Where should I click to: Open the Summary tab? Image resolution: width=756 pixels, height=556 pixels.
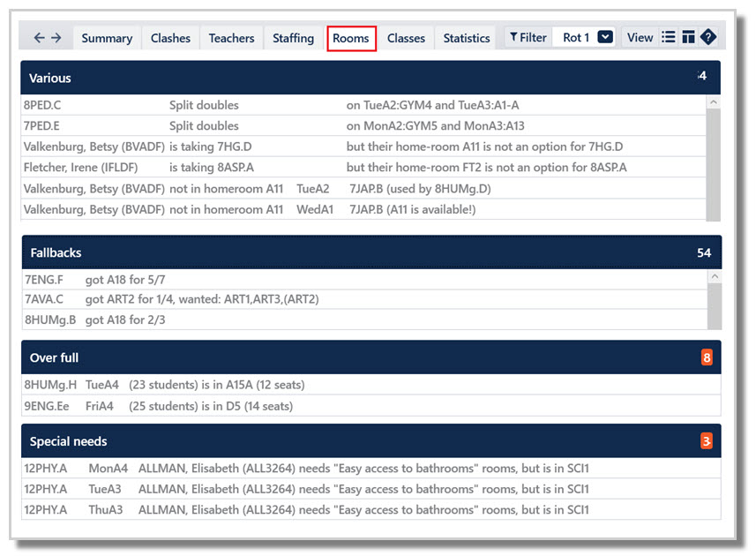coord(107,38)
